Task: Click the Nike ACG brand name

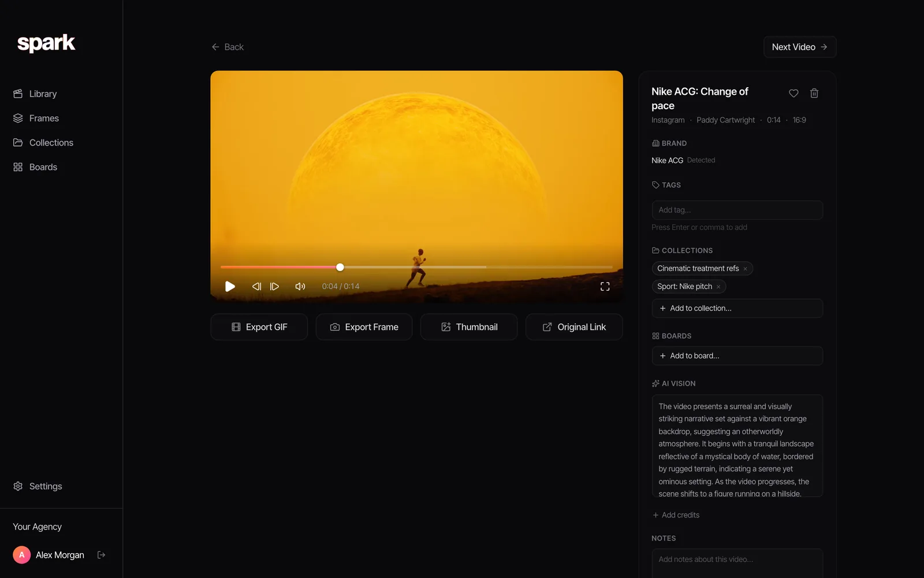Action: click(667, 160)
